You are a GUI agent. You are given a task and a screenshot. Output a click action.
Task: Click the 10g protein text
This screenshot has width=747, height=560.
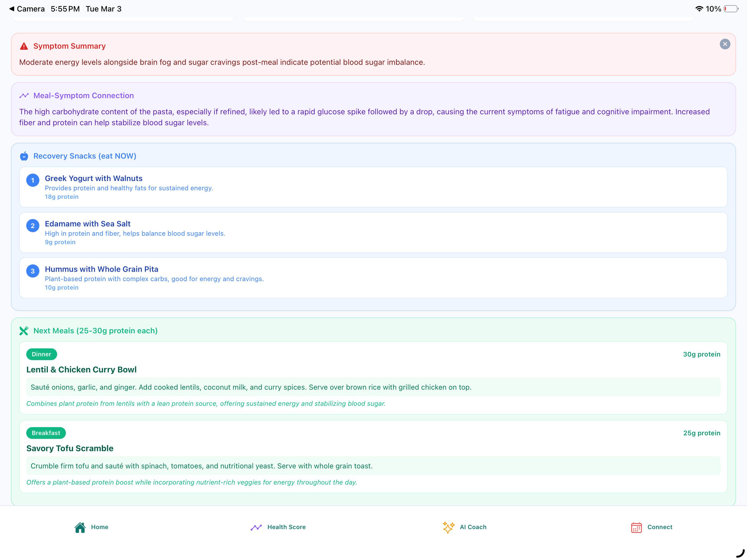click(x=62, y=287)
